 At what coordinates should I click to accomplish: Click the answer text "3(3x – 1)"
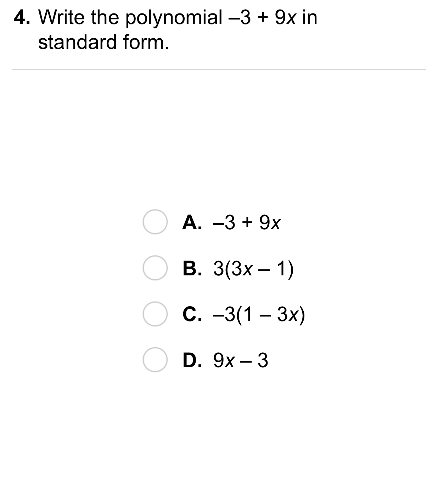coord(253,269)
